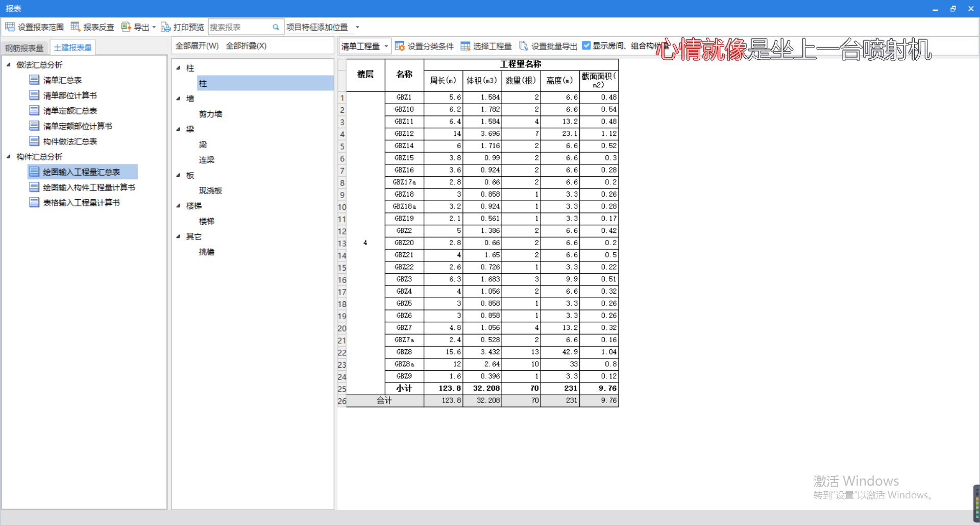
Task: Click the 设置分类条件 icon
Action: [400, 46]
